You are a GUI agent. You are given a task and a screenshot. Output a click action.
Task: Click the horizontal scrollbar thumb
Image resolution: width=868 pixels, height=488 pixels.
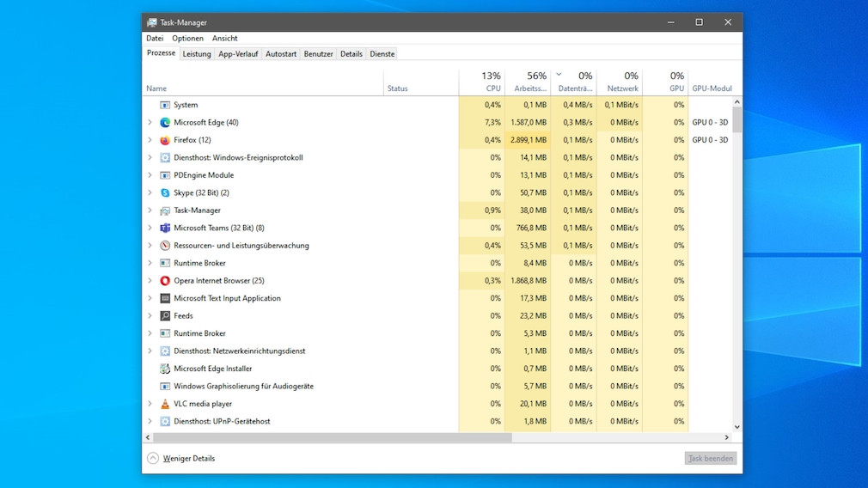tap(332, 437)
